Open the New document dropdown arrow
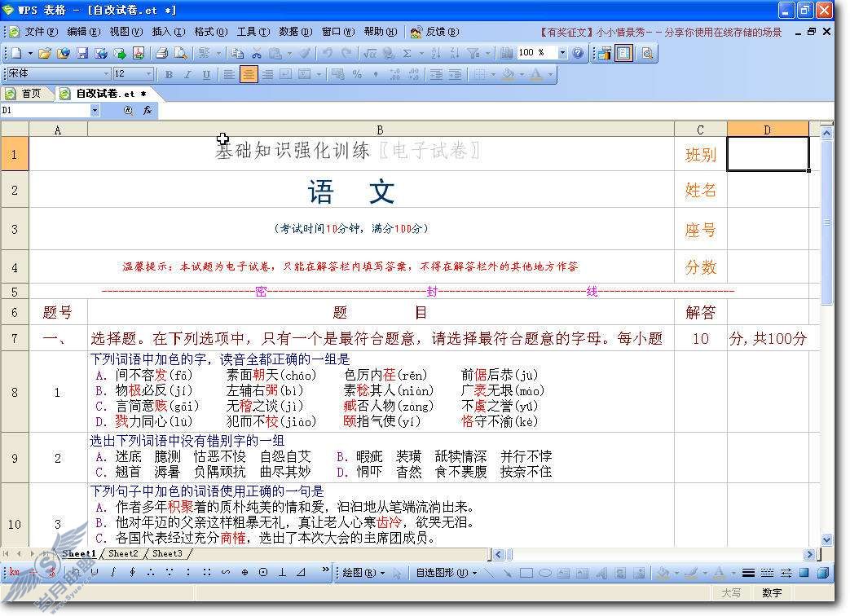Image resolution: width=850 pixels, height=616 pixels. pyautogui.click(x=30, y=53)
